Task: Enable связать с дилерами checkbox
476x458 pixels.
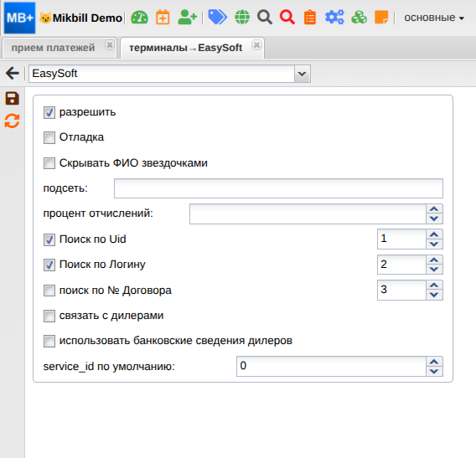Action: pos(49,316)
